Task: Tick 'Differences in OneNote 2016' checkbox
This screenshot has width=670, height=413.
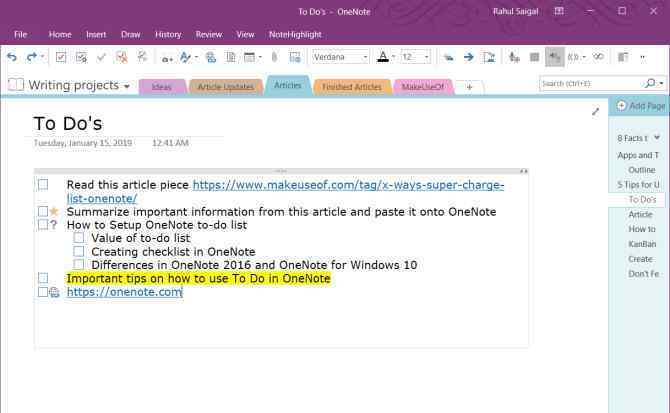Action: (x=79, y=264)
